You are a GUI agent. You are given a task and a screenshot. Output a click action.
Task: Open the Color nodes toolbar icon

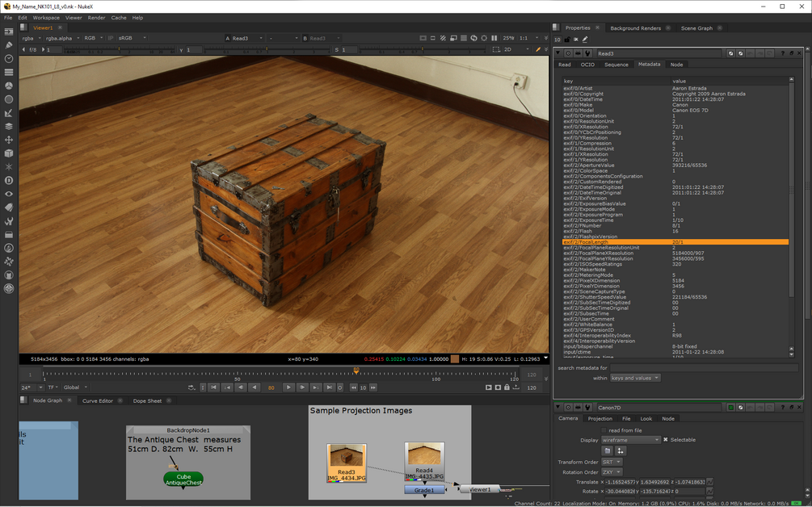pos(9,86)
